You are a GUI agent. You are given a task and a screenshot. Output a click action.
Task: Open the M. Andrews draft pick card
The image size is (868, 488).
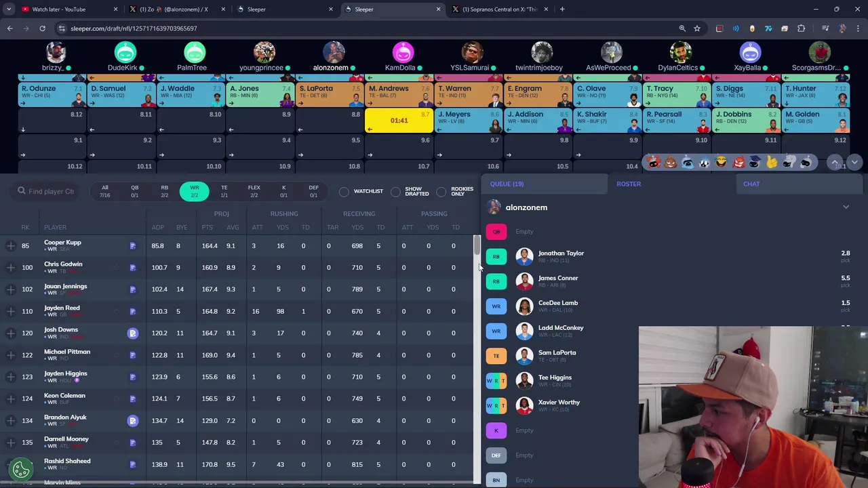399,95
